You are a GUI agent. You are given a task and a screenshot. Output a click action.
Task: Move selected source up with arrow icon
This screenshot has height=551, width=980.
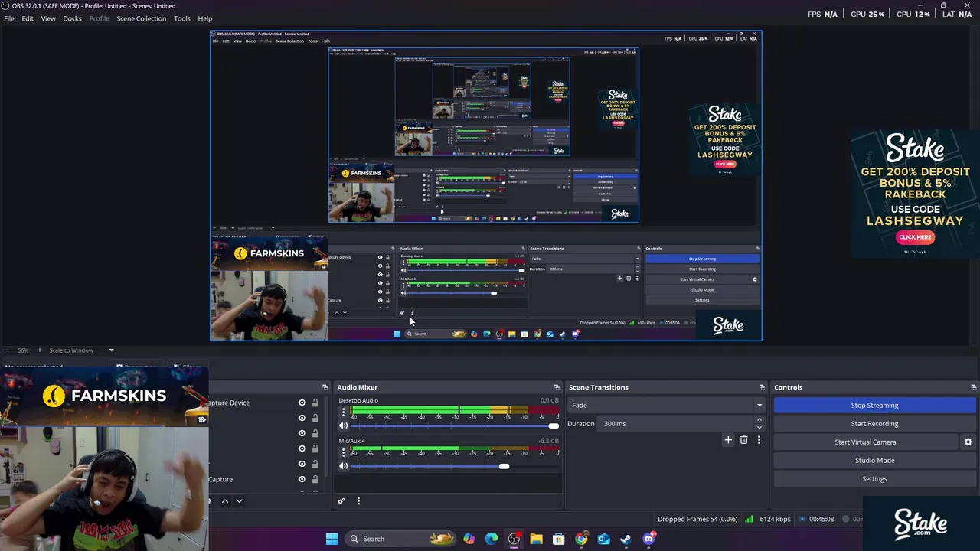point(224,501)
